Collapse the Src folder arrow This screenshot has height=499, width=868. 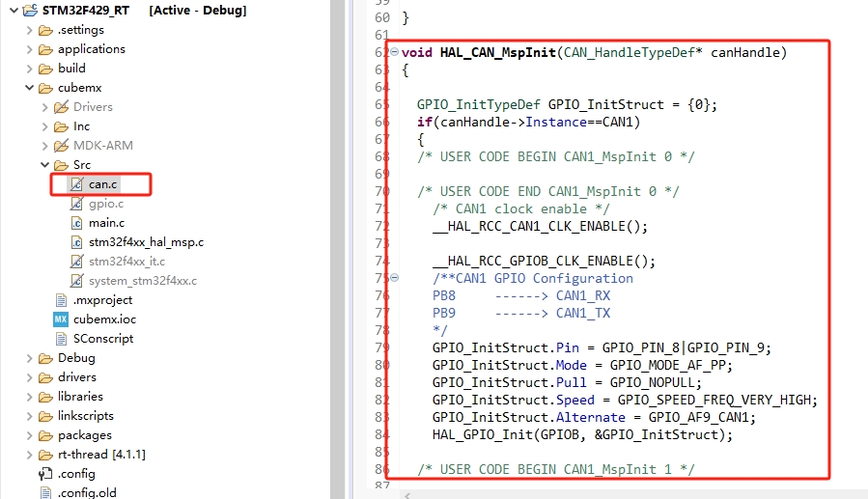44,165
